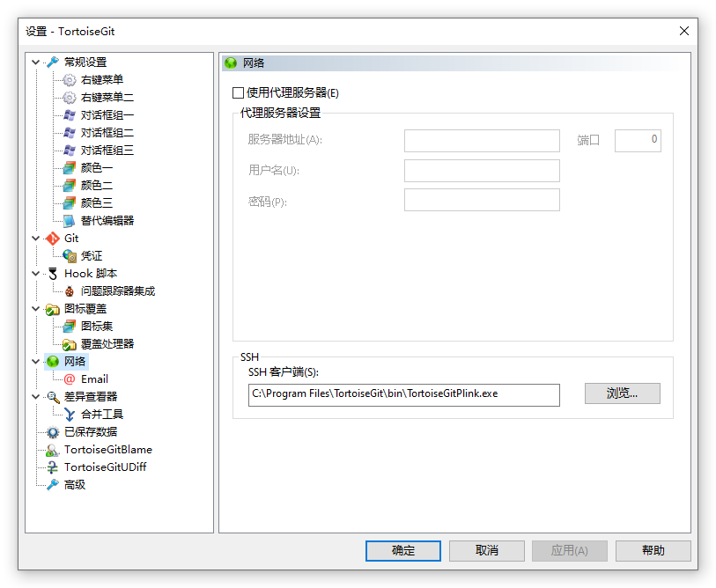Select TortoiseGitUDiff label in the tree

tap(105, 467)
